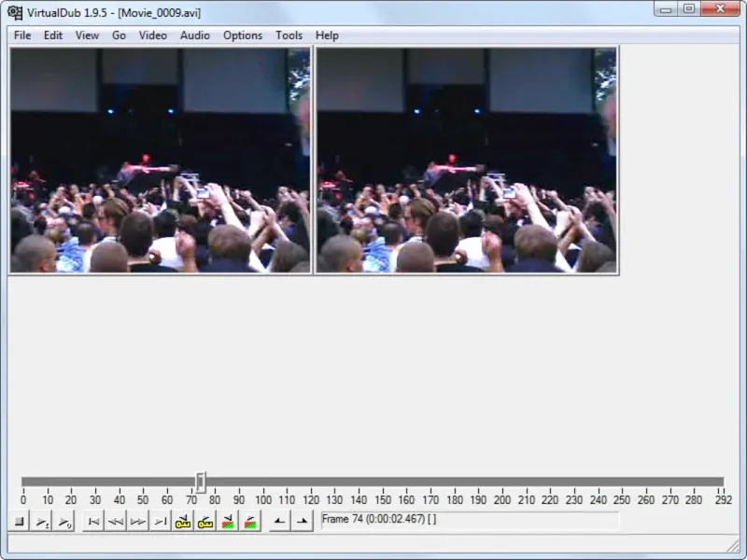747x560 pixels.
Task: Start input playback in the toolbar
Action: 42,522
